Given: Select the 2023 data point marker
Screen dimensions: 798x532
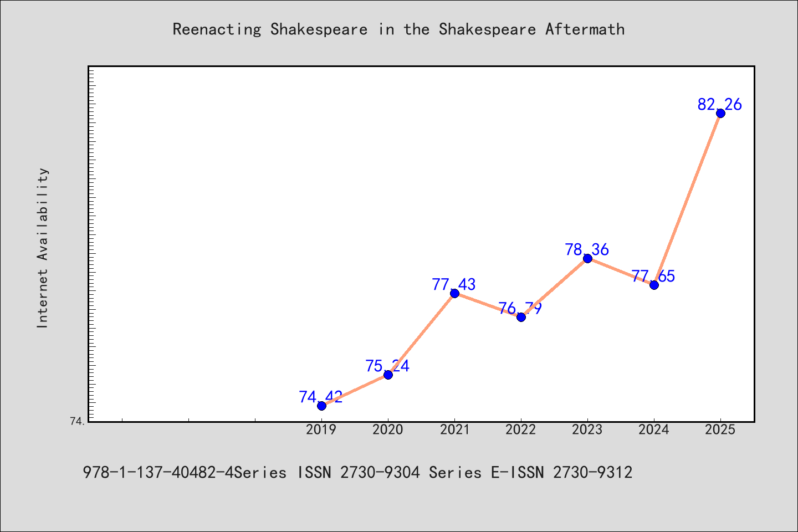Looking at the screenshot, I should pos(587,258).
